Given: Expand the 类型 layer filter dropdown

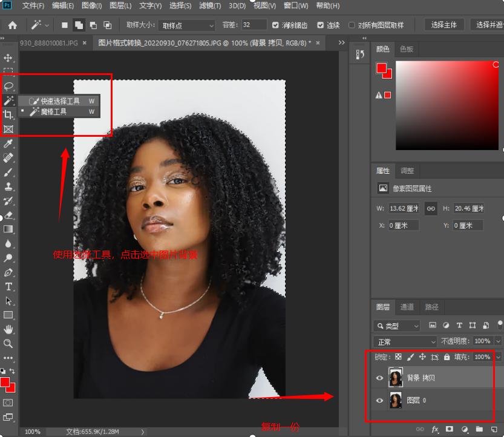Looking at the screenshot, I should pos(397,326).
